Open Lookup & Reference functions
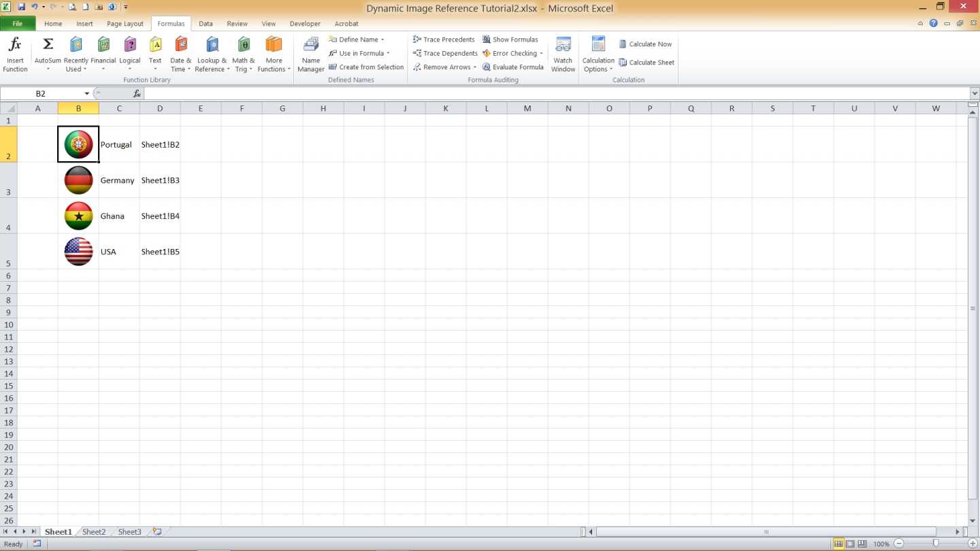This screenshot has height=551, width=980. 212,55
